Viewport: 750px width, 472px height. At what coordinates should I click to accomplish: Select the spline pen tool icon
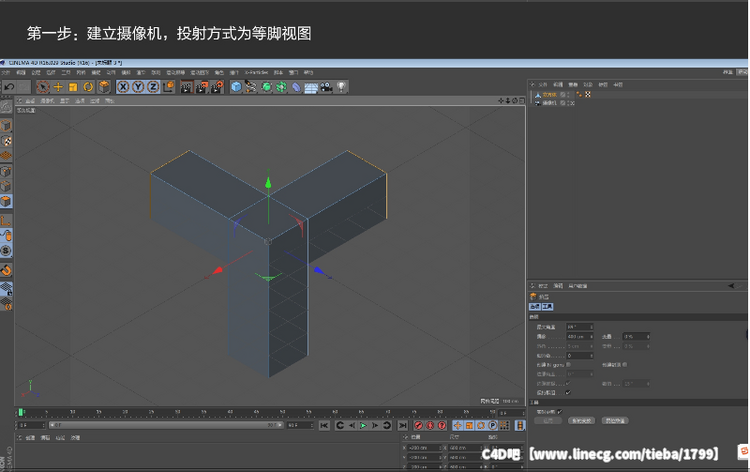pos(251,87)
